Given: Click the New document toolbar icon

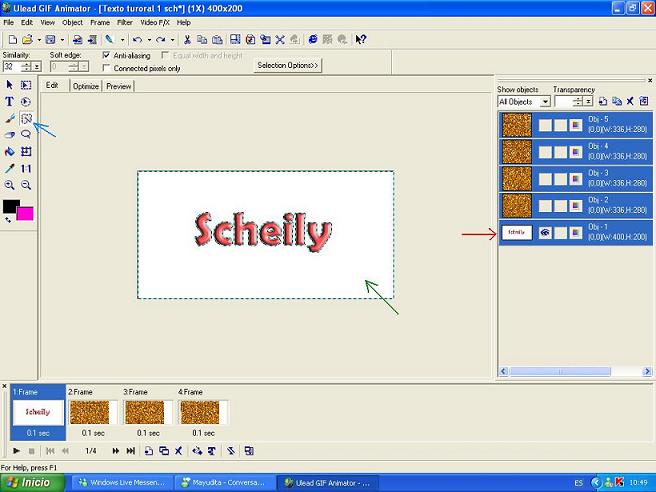Looking at the screenshot, I should [13, 39].
